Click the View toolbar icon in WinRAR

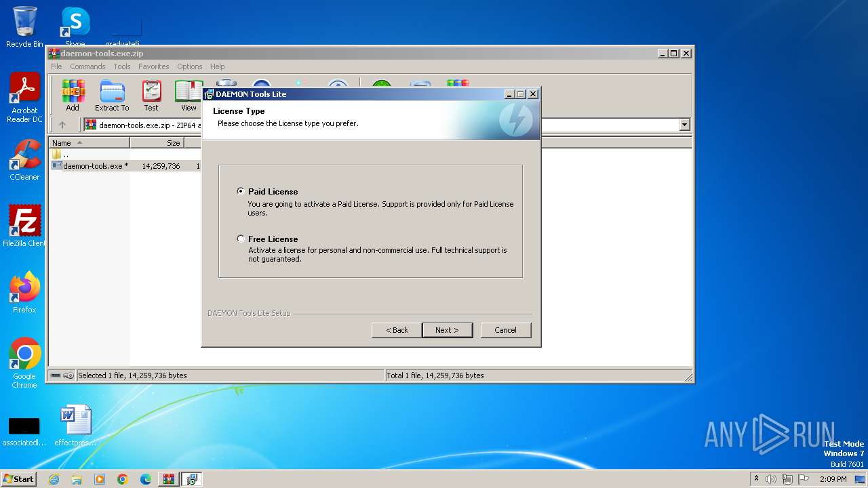(189, 96)
